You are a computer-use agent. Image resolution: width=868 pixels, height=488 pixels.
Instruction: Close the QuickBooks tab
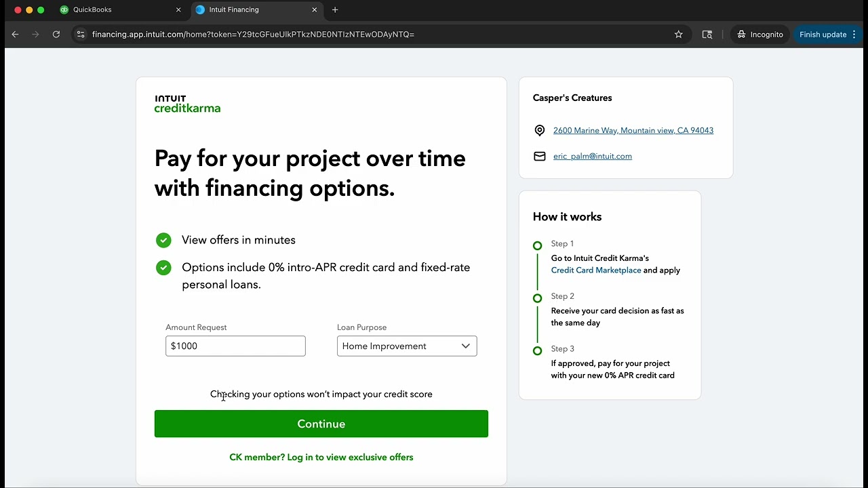tap(178, 10)
